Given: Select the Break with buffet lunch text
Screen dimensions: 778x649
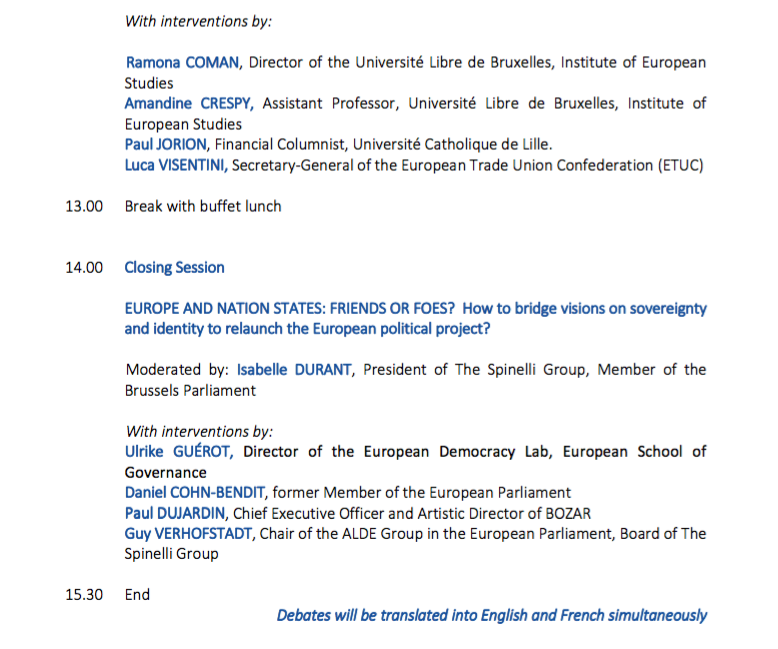Looking at the screenshot, I should 203,206.
